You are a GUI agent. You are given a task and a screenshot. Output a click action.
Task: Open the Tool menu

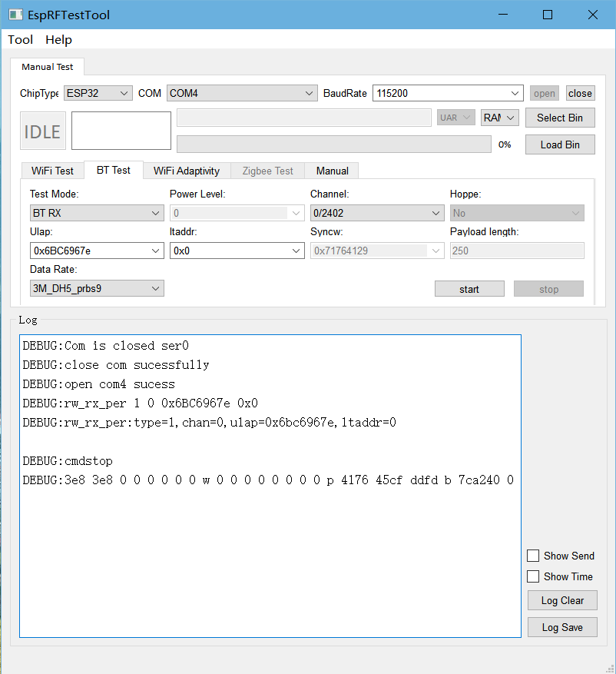tap(21, 40)
